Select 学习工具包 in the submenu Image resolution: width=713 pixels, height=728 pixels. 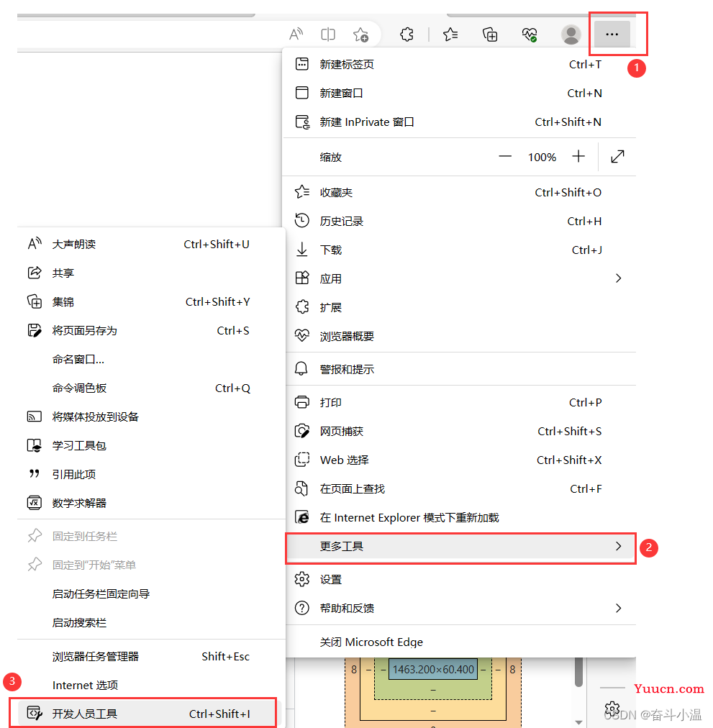pos(150,446)
